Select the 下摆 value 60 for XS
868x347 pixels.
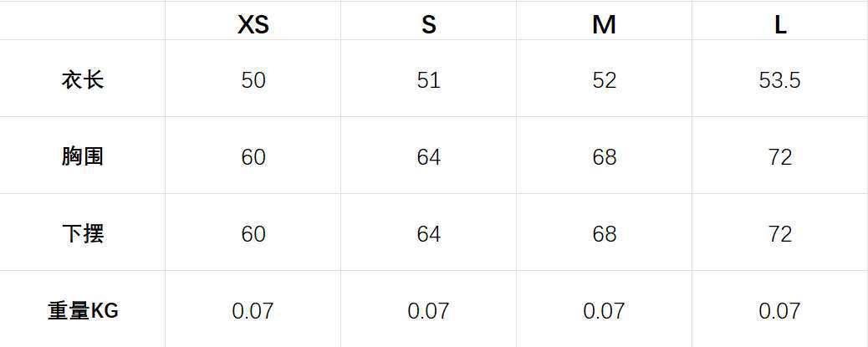(x=253, y=234)
